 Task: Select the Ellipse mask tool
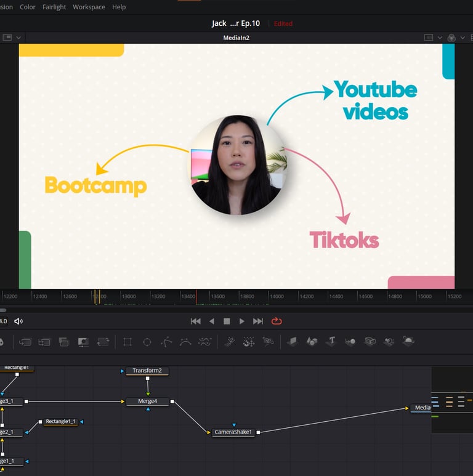[147, 342]
